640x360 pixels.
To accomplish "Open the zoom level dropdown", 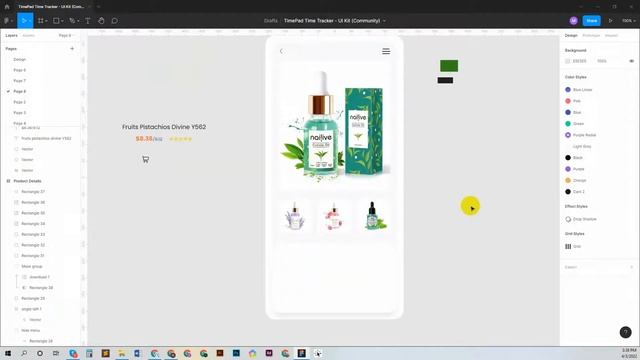I will (x=629, y=20).
